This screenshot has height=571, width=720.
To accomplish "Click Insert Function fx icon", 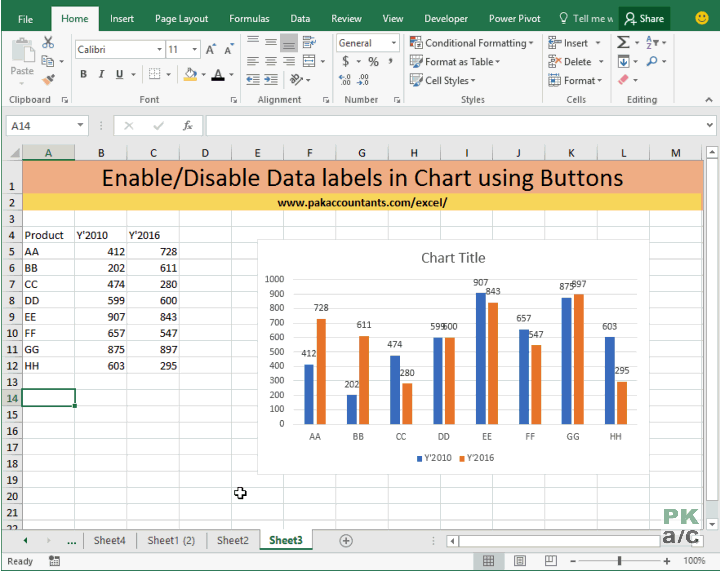I will click(x=187, y=125).
